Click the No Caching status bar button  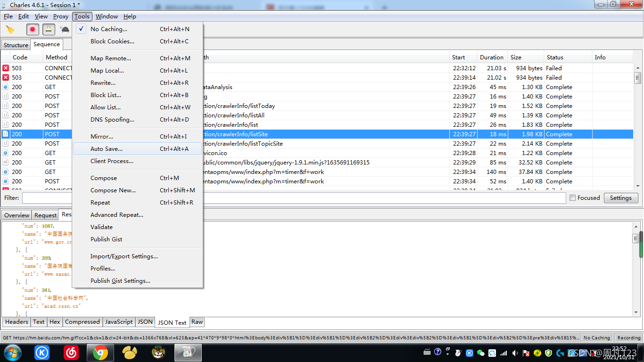click(597, 337)
